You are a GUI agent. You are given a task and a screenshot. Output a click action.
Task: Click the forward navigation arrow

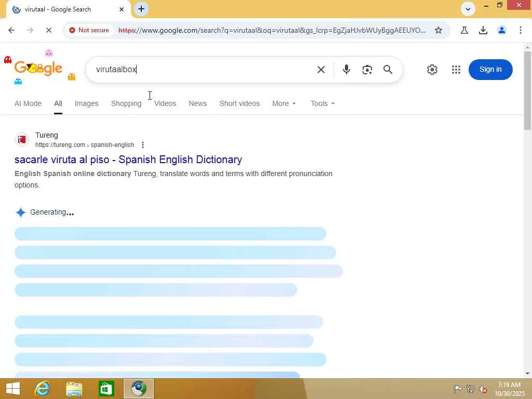pyautogui.click(x=30, y=30)
